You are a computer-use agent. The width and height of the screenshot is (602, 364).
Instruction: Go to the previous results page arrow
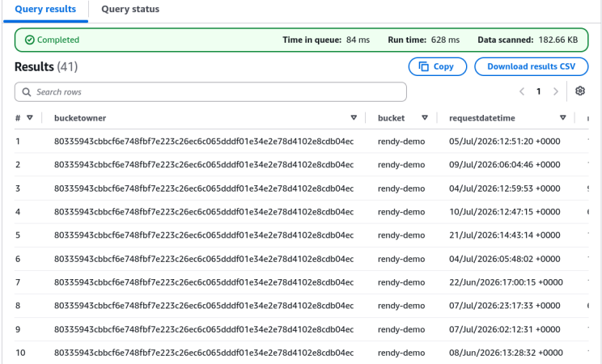(522, 91)
